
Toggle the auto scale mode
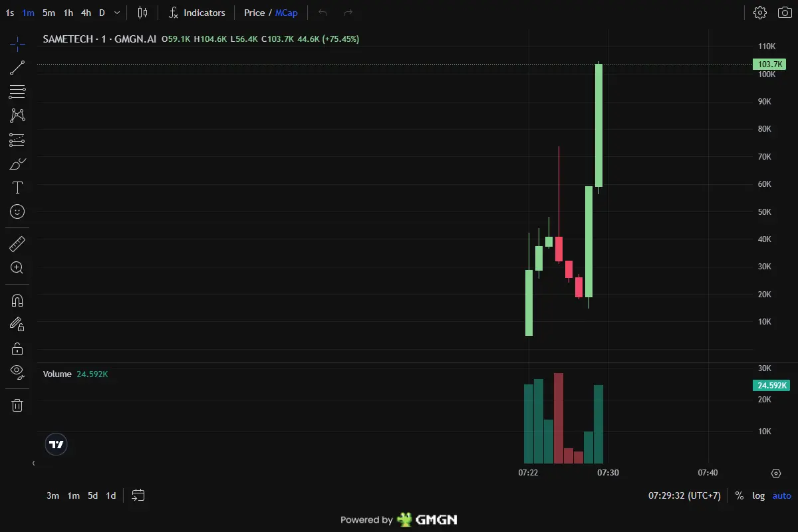[x=782, y=495]
